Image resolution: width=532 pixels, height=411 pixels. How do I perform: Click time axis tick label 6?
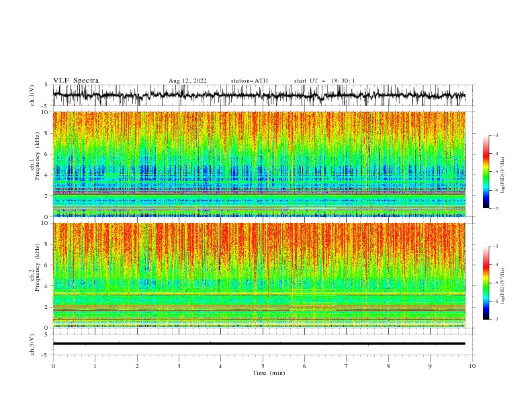pyautogui.click(x=304, y=366)
